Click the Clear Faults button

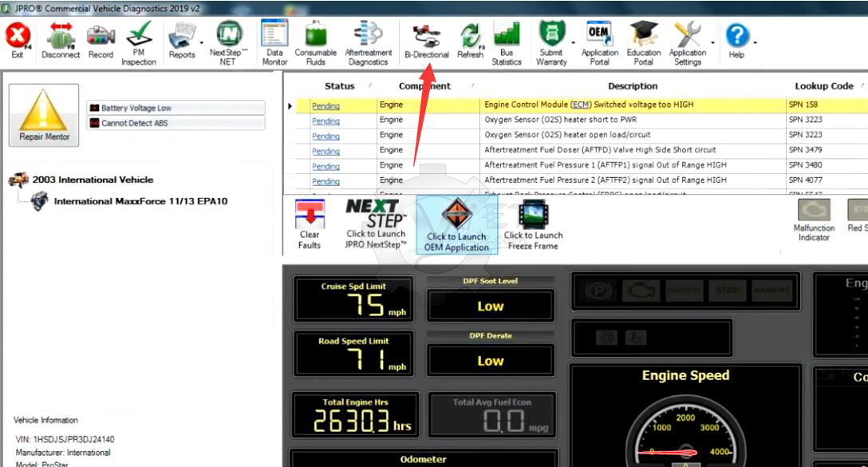click(x=310, y=222)
